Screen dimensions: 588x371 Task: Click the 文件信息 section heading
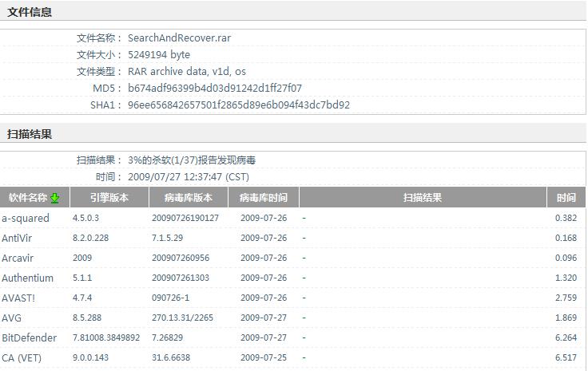click(x=30, y=12)
